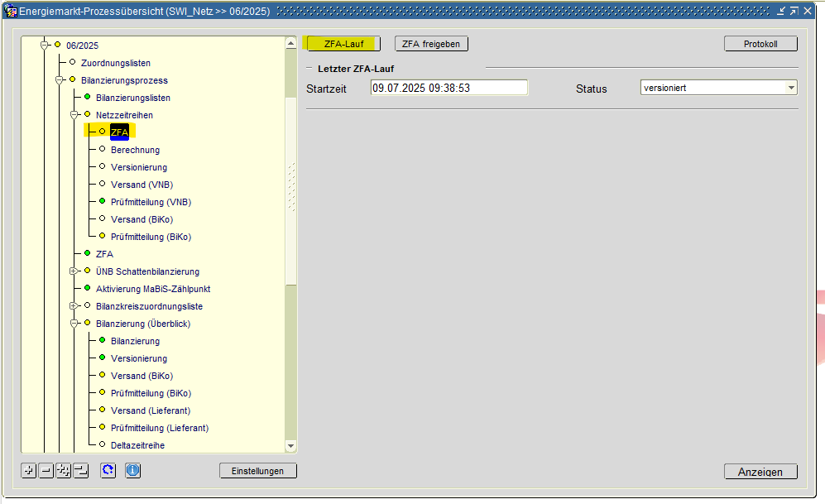Select Berechnung in the process tree
Viewport: 825px width, 504px height.
135,150
